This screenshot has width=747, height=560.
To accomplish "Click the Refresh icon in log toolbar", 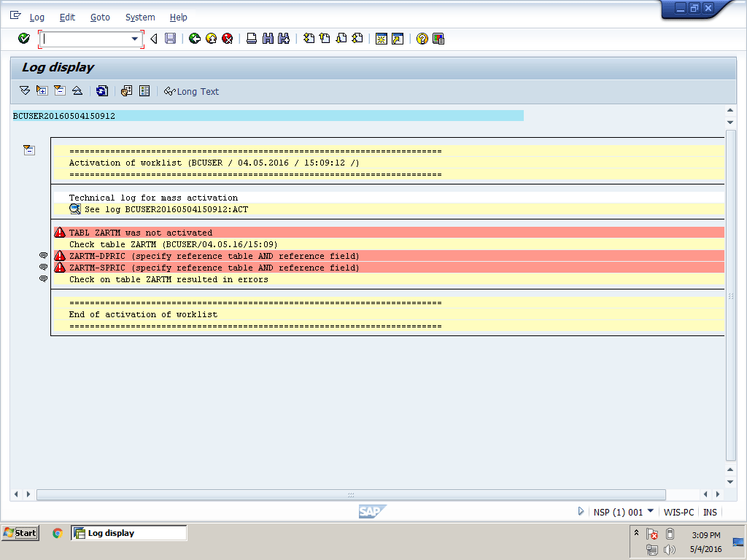I will pyautogui.click(x=102, y=91).
